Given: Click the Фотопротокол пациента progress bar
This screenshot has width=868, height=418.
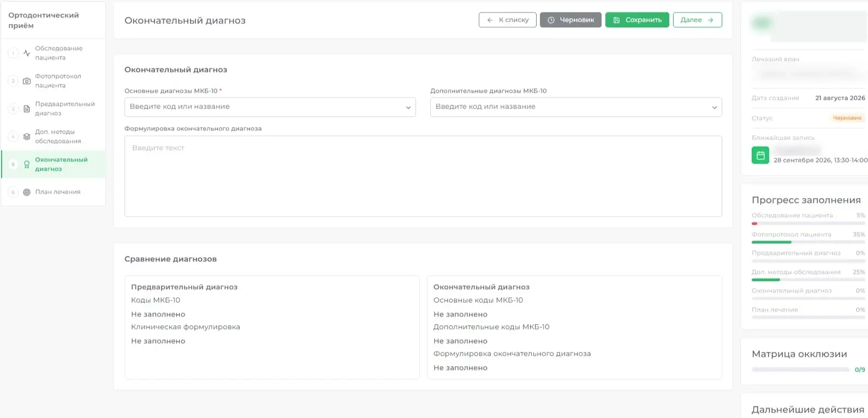Looking at the screenshot, I should 808,242.
